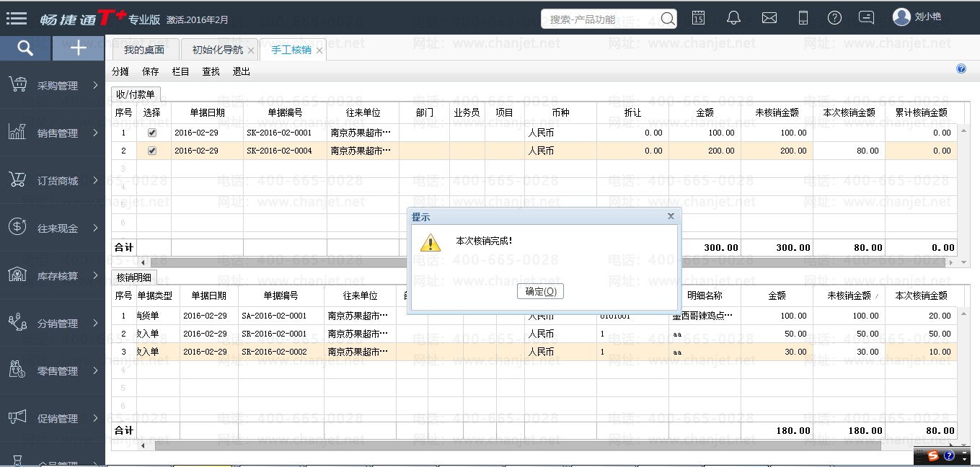The width and height of the screenshot is (980, 467).
Task: Click the 搜索-产品功能 search field
Action: 602,19
